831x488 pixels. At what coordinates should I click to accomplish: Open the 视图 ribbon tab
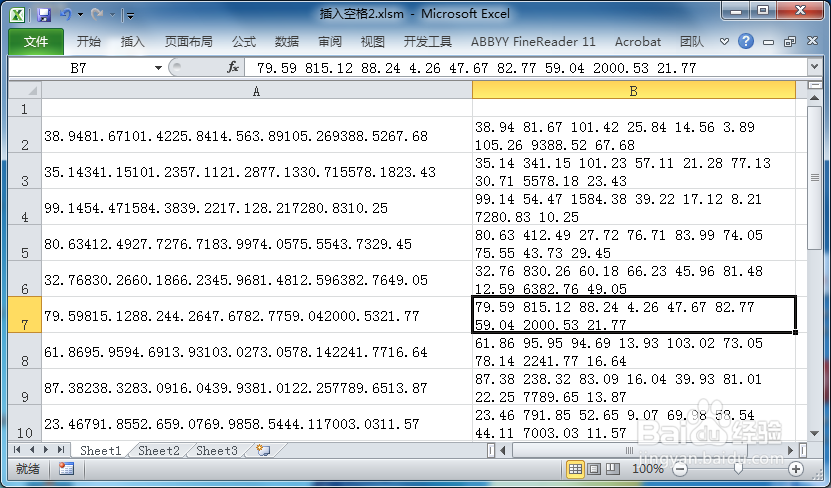[x=373, y=42]
